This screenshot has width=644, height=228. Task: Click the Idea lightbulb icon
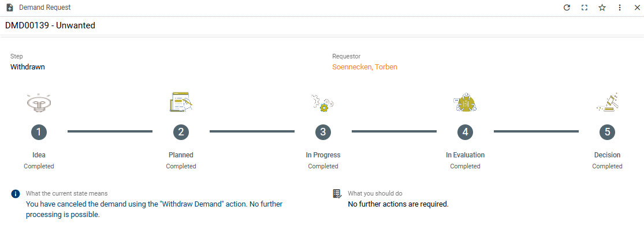pos(39,102)
